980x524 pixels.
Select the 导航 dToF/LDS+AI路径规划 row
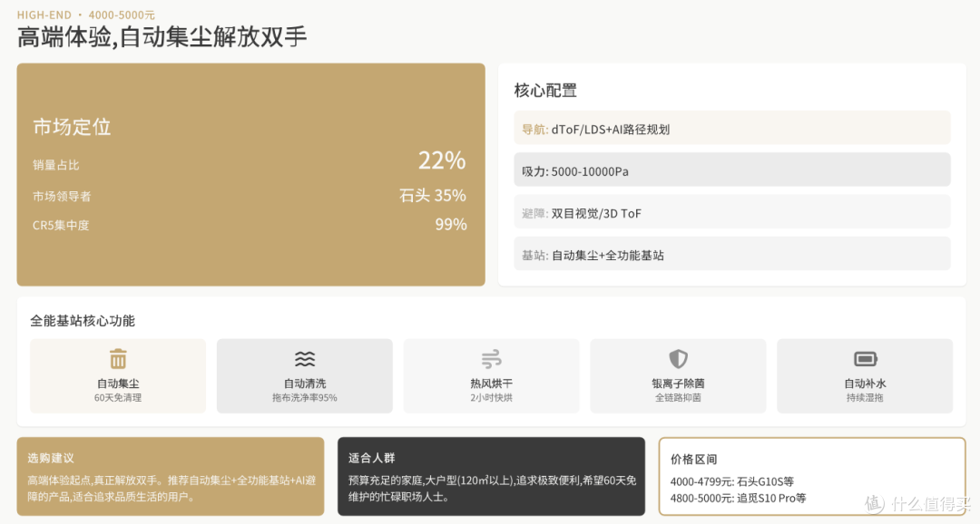pyautogui.click(x=732, y=128)
